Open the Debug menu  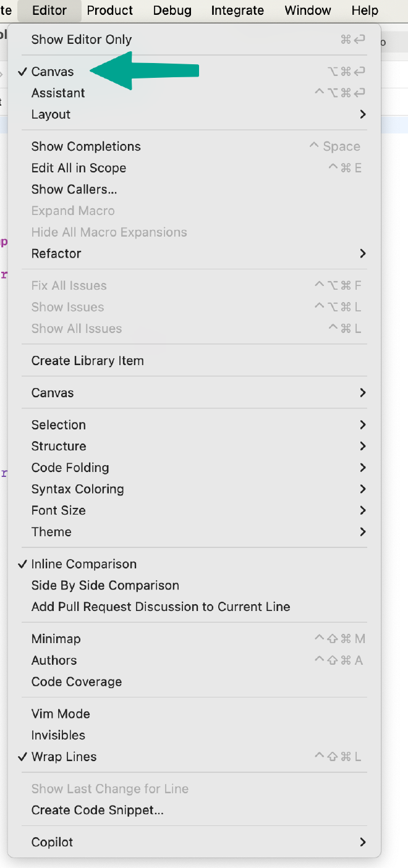pos(172,11)
